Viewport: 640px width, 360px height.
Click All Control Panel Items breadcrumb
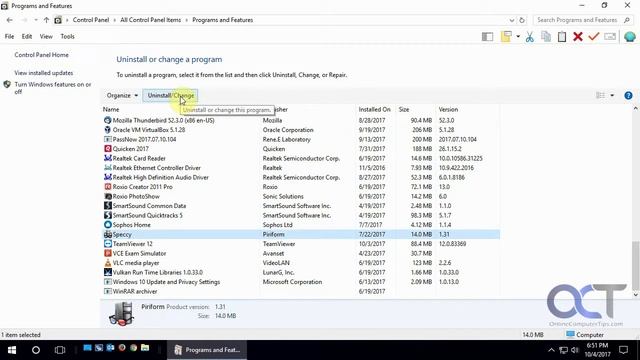(x=151, y=20)
